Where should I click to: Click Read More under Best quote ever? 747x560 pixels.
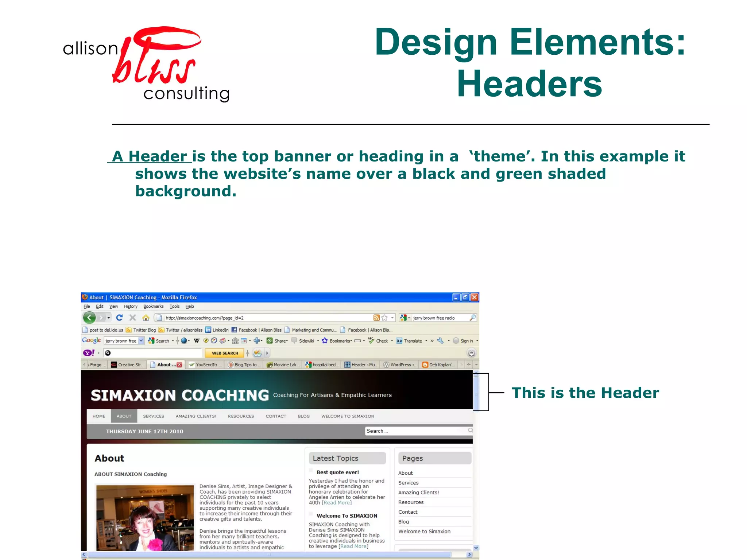click(x=337, y=502)
